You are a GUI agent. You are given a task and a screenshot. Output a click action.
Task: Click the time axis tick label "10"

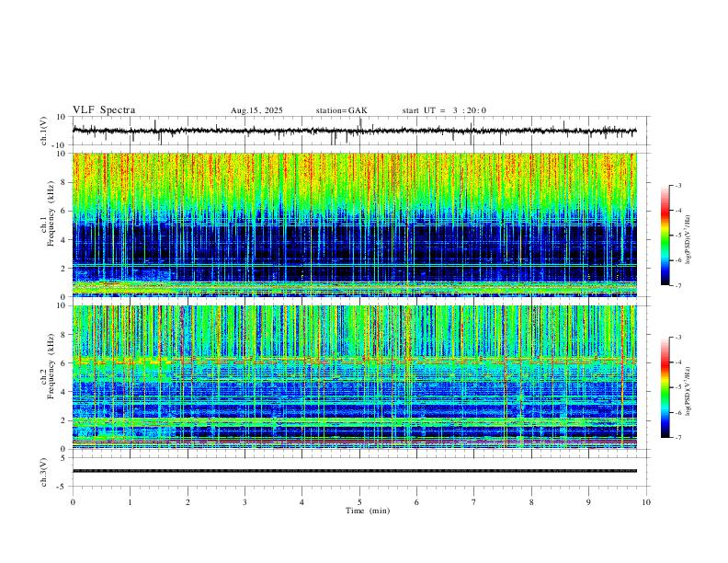[646, 502]
